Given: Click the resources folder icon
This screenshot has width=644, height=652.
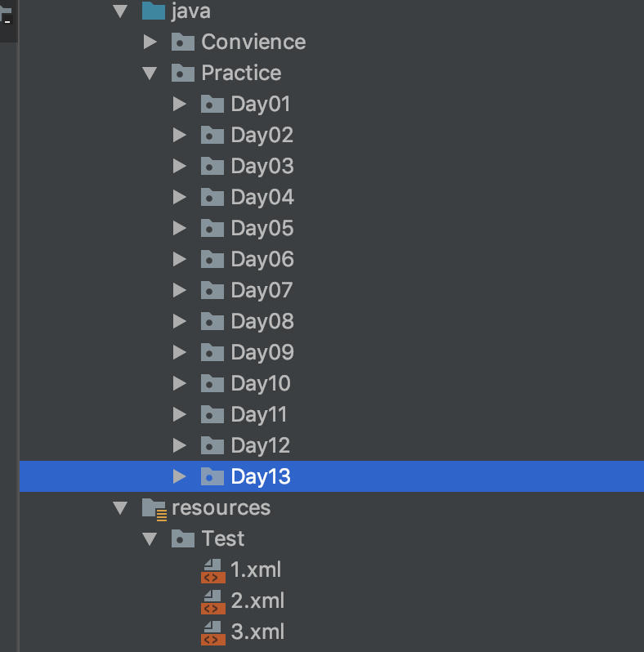Looking at the screenshot, I should click(x=154, y=508).
